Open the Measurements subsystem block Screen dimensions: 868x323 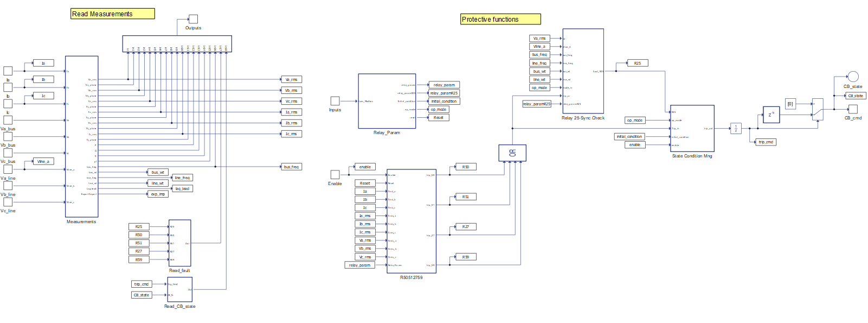pyautogui.click(x=81, y=136)
